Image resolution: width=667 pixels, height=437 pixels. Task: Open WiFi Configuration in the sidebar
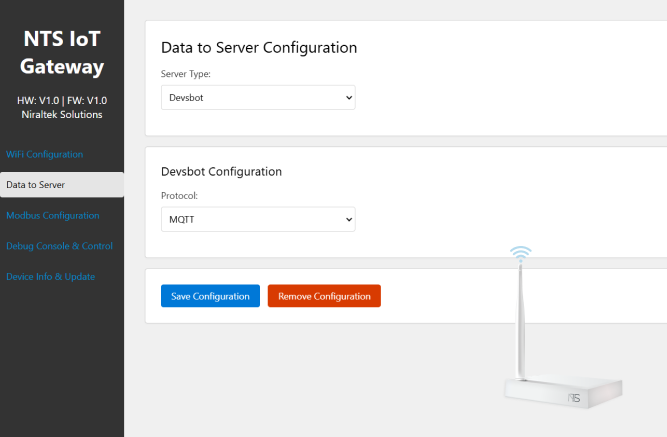click(x=44, y=154)
